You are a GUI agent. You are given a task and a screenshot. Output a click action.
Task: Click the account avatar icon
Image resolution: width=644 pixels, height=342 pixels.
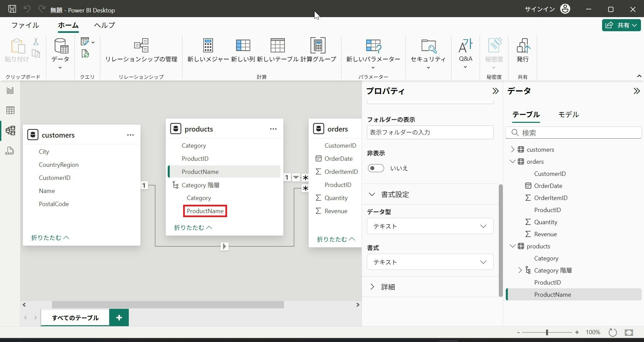[565, 9]
